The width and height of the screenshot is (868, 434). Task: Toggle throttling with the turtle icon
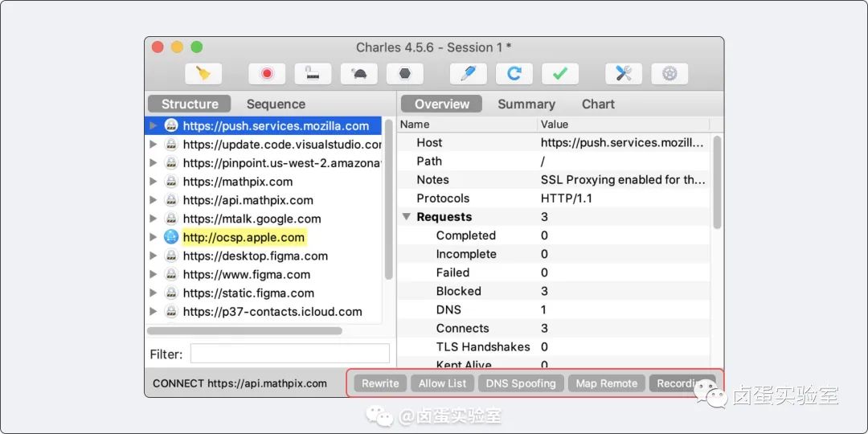pyautogui.click(x=358, y=74)
